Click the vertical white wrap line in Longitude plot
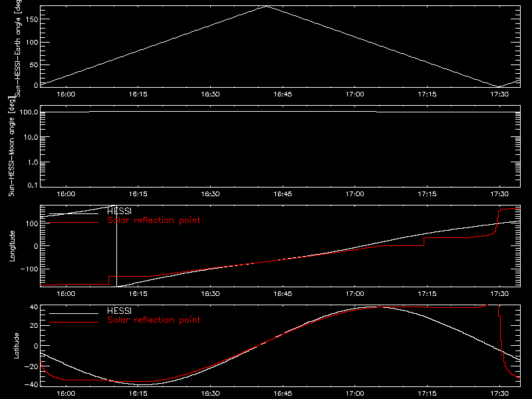Viewport: 532px width, 399px height. (117, 246)
